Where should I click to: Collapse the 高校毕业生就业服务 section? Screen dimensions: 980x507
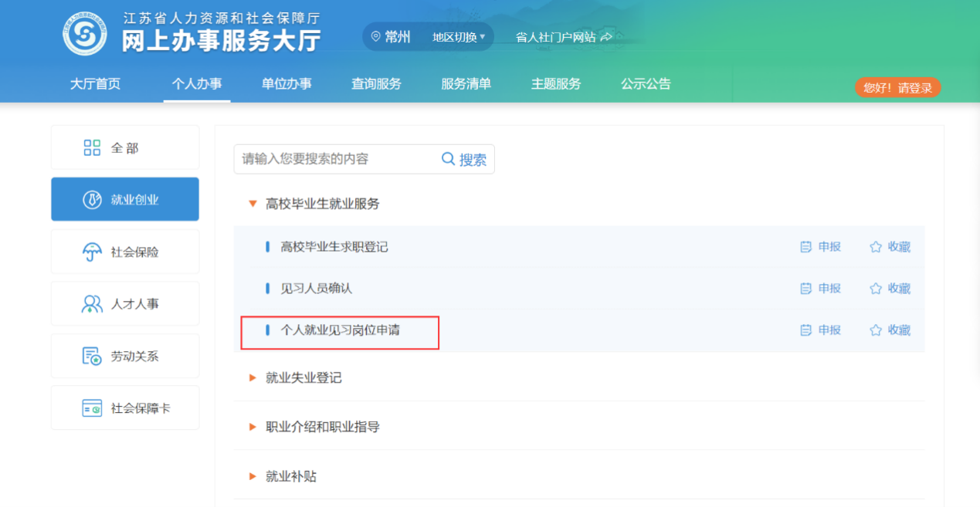tap(253, 204)
